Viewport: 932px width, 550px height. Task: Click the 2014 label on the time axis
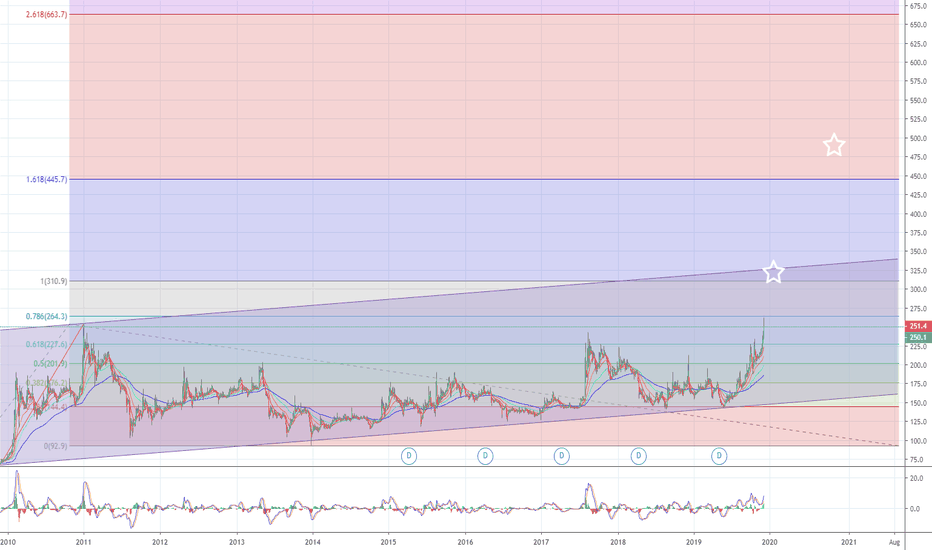click(x=313, y=542)
